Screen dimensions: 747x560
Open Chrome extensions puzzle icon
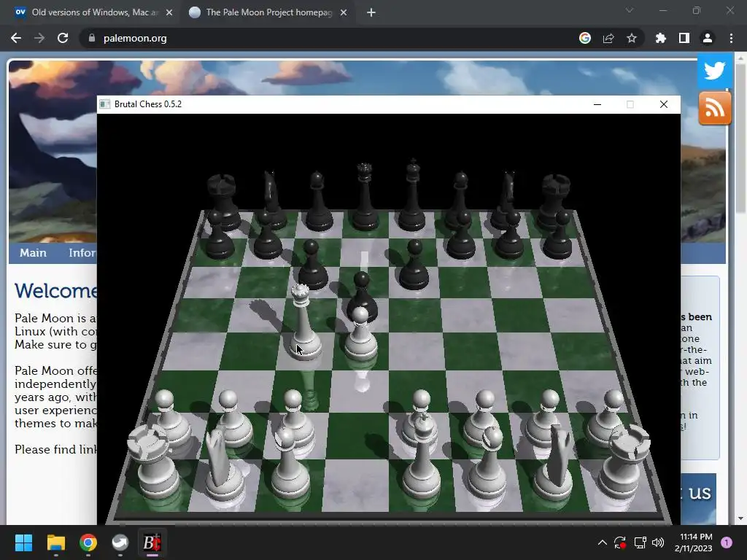(661, 38)
